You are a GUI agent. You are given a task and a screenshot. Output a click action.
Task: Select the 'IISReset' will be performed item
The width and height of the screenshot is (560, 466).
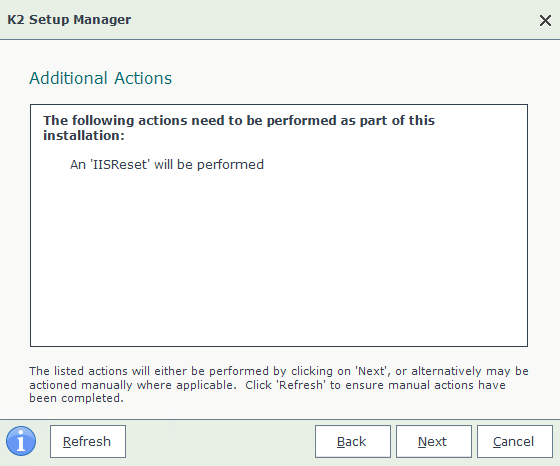(167, 165)
